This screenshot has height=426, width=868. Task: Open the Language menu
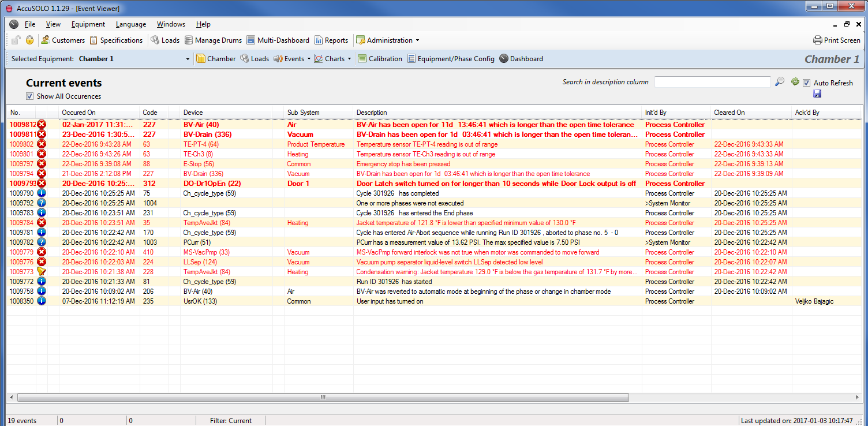pyautogui.click(x=131, y=24)
